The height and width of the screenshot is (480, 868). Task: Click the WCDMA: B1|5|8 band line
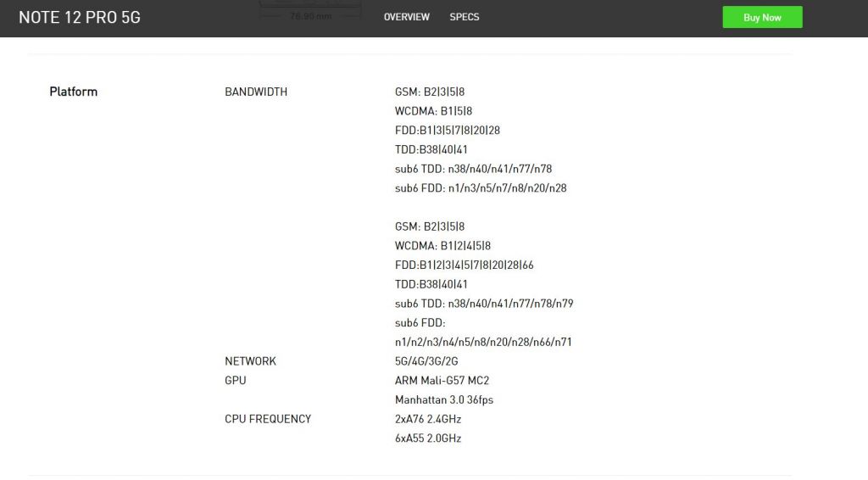click(433, 111)
